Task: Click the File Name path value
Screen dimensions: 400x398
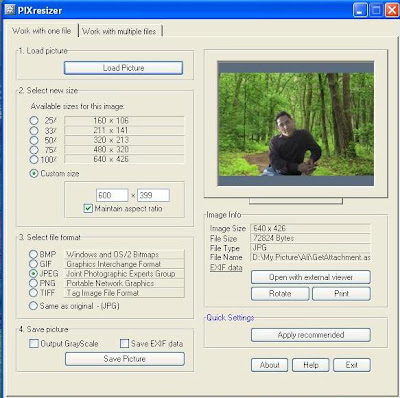Action: (310, 257)
